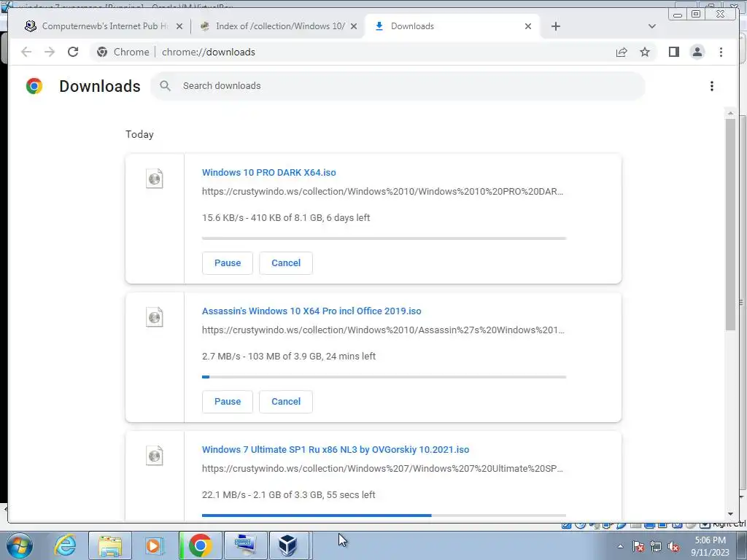Image resolution: width=747 pixels, height=560 pixels.
Task: Open Windows Media Player from the taskbar
Action: 154,545
